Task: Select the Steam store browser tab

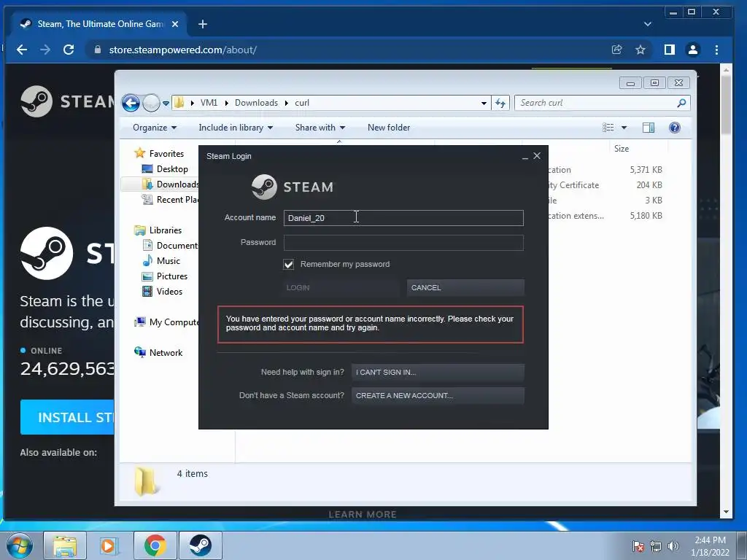Action: [98, 24]
